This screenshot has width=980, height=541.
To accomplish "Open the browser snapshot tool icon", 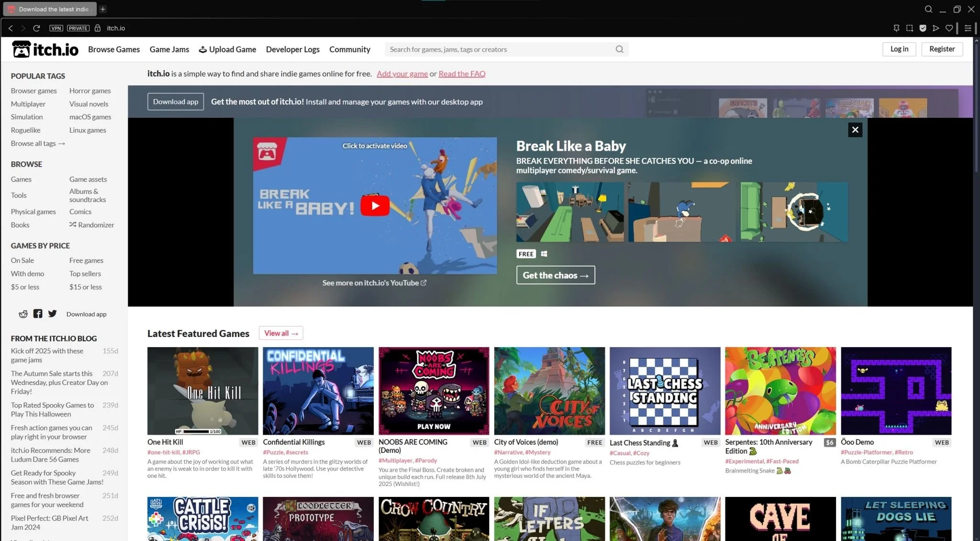I will [909, 28].
